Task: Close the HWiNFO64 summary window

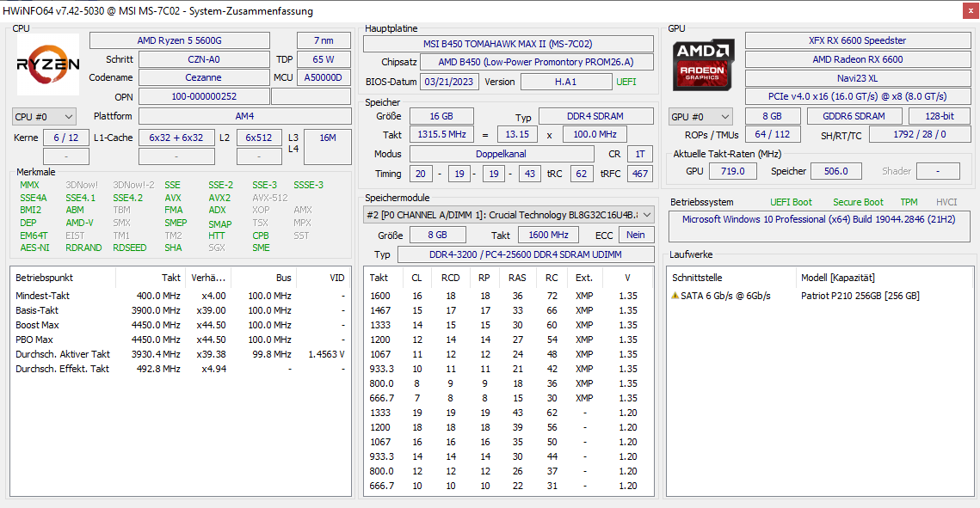Action: tap(971, 10)
